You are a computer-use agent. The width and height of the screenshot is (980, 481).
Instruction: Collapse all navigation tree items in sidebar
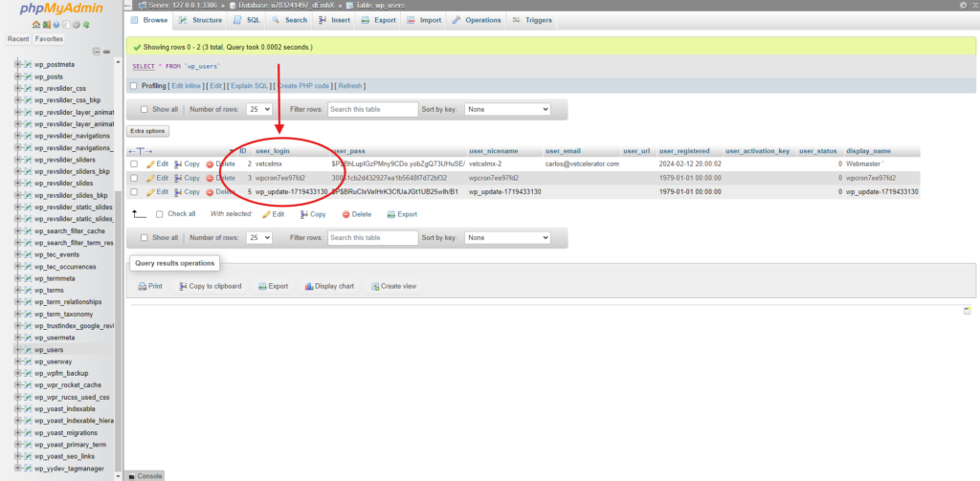coord(96,51)
